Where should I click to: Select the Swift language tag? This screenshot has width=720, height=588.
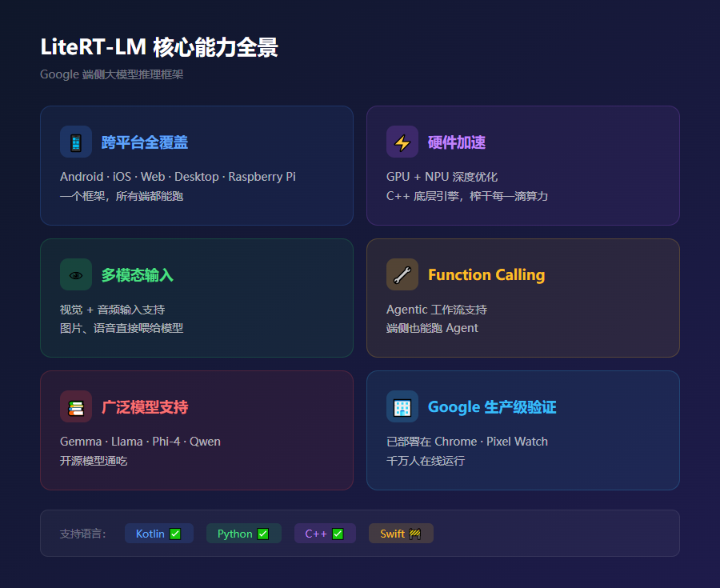tap(400, 534)
